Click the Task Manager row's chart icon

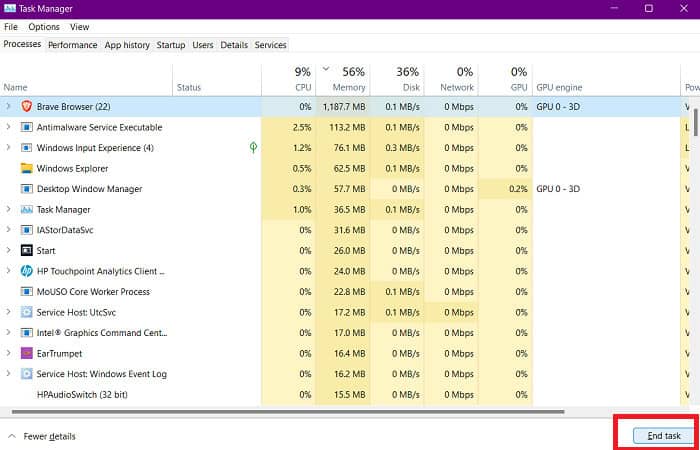coord(27,209)
